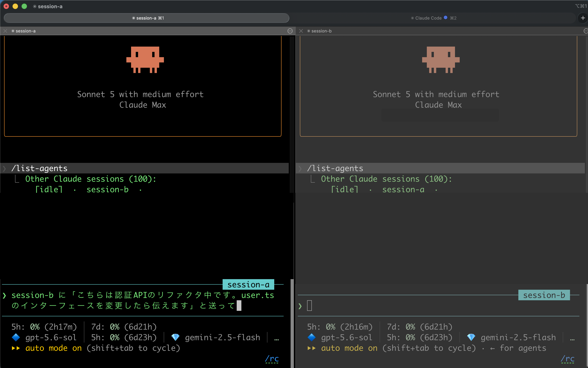The width and height of the screenshot is (588, 368).
Task: Switch to the session-a ⌘1 tab
Action: [147, 18]
